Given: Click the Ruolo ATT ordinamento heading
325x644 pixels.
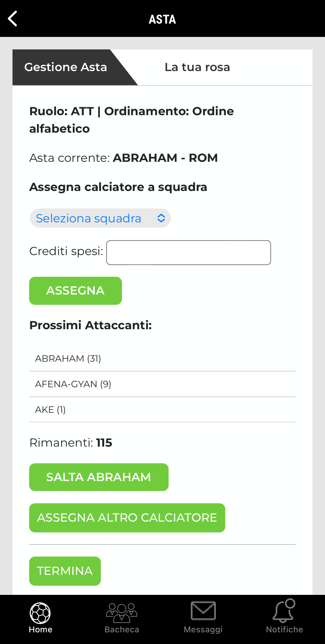Looking at the screenshot, I should point(132,120).
